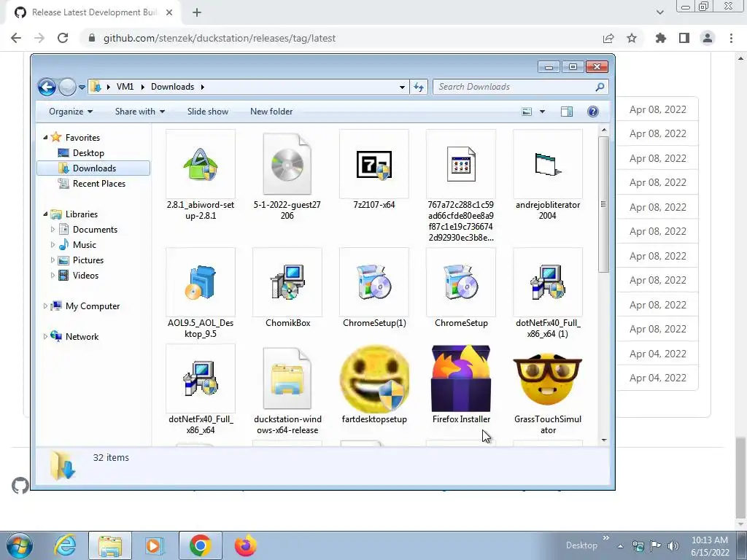Select Downloads in the navigation pane
This screenshot has width=747, height=560.
coord(94,168)
